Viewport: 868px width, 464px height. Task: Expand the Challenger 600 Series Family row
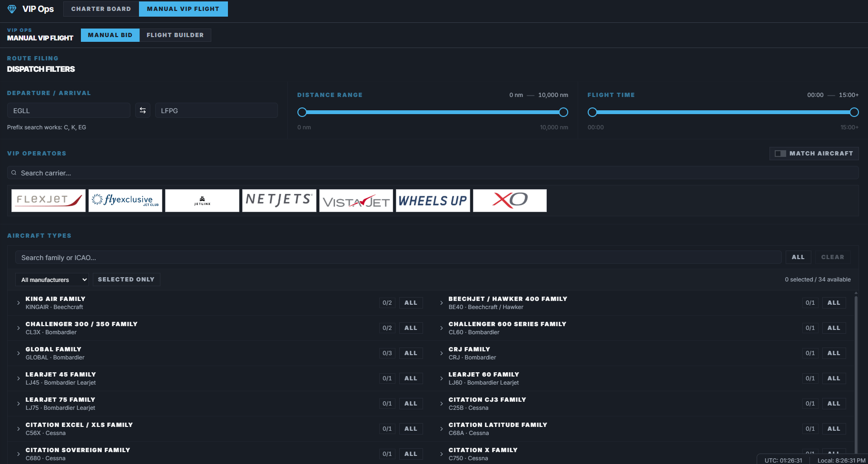(442, 328)
